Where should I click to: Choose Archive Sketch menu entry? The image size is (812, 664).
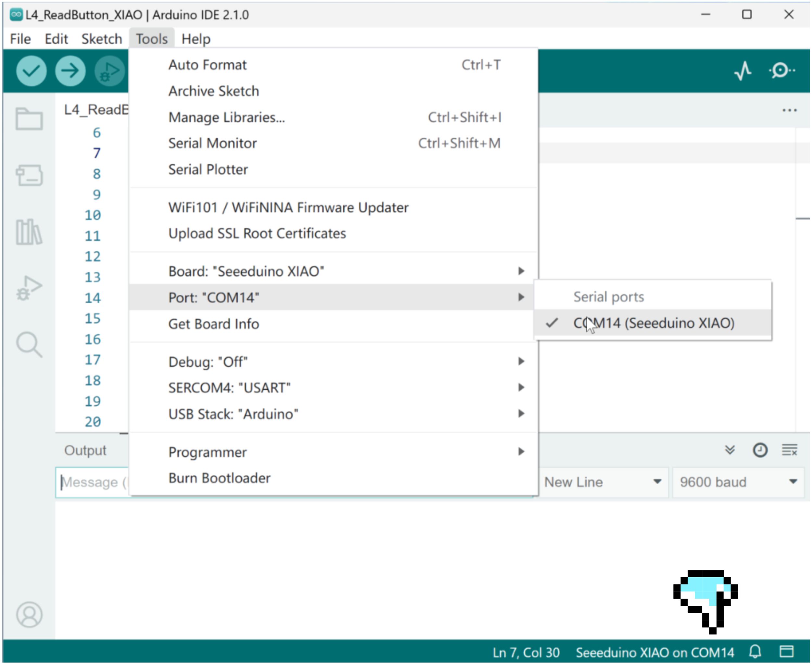point(333,91)
